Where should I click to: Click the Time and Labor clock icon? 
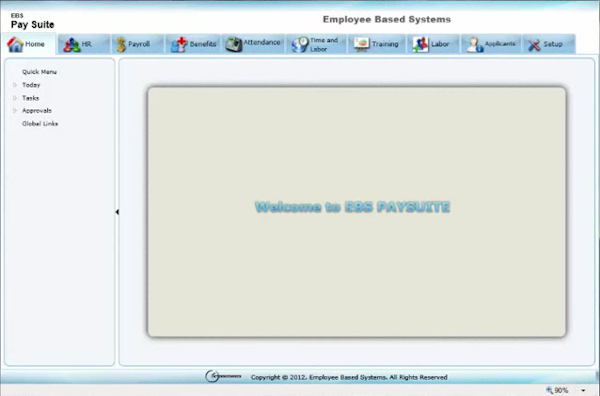pos(299,45)
